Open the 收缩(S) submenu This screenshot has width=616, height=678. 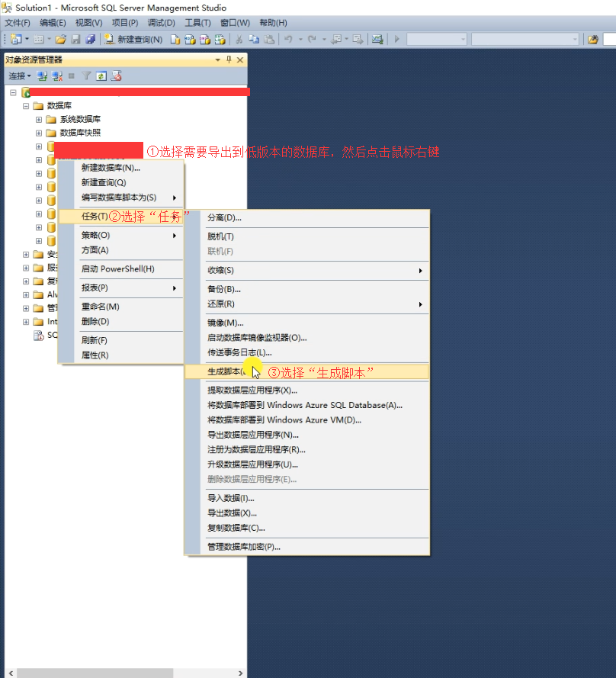click(x=307, y=270)
